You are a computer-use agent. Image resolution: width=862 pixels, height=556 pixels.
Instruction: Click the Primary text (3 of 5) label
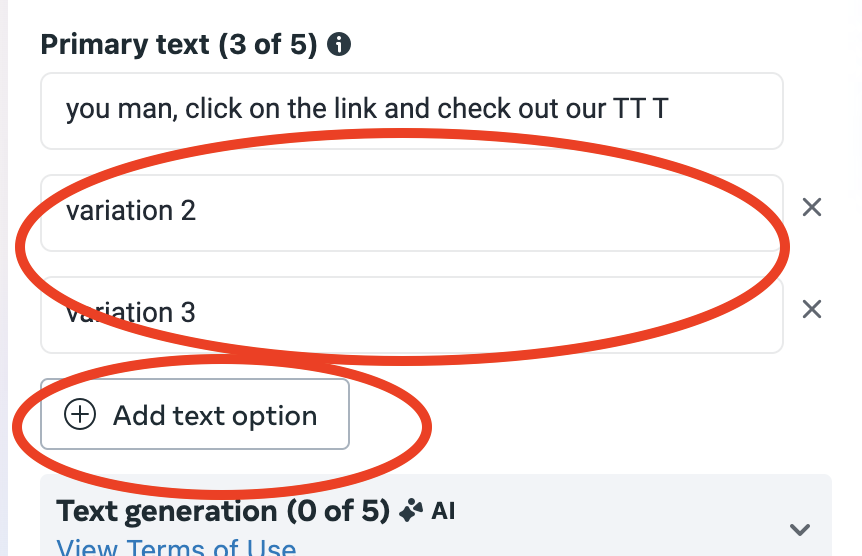tap(179, 45)
